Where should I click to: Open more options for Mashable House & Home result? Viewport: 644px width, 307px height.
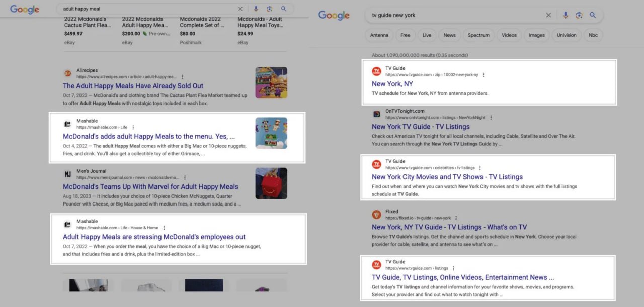click(x=164, y=228)
